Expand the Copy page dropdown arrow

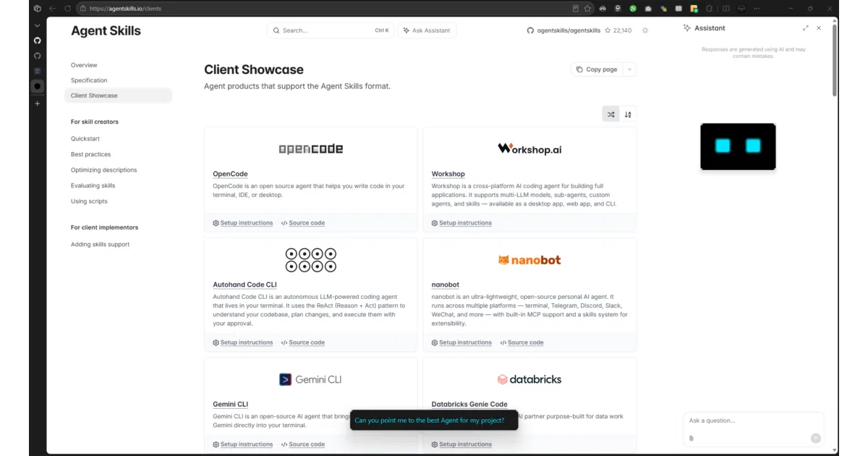629,69
